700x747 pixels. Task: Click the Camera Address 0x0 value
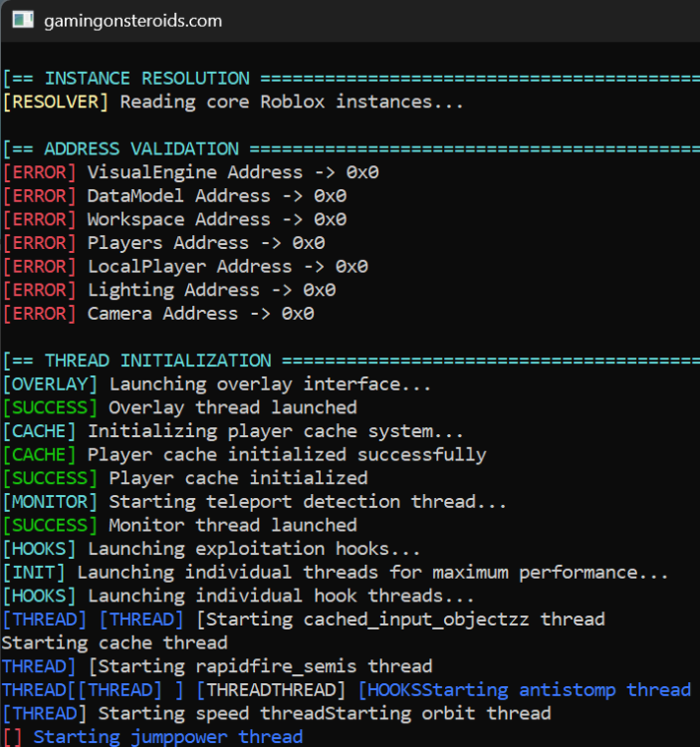coord(298,314)
